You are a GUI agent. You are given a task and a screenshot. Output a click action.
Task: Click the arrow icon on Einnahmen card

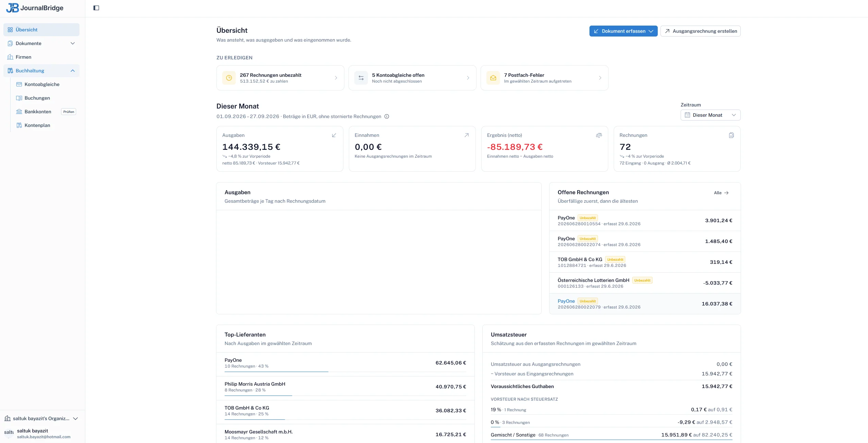467,135
